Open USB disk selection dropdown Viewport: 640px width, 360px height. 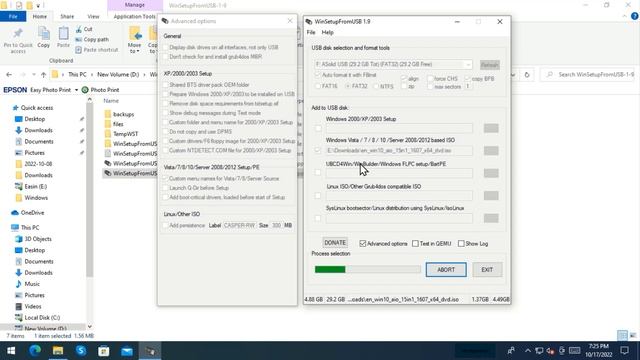(x=468, y=64)
